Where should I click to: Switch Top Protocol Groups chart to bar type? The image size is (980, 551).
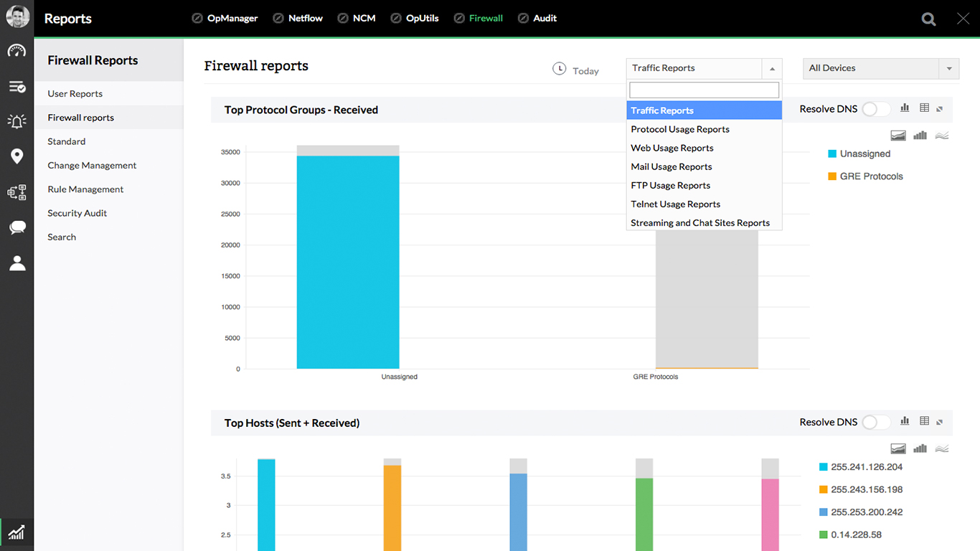pos(920,135)
